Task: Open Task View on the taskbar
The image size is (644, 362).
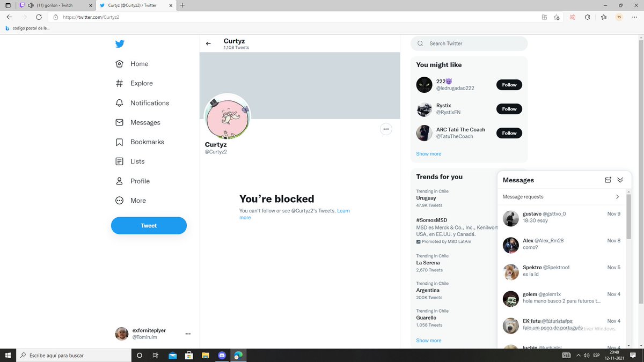Action: point(156,355)
